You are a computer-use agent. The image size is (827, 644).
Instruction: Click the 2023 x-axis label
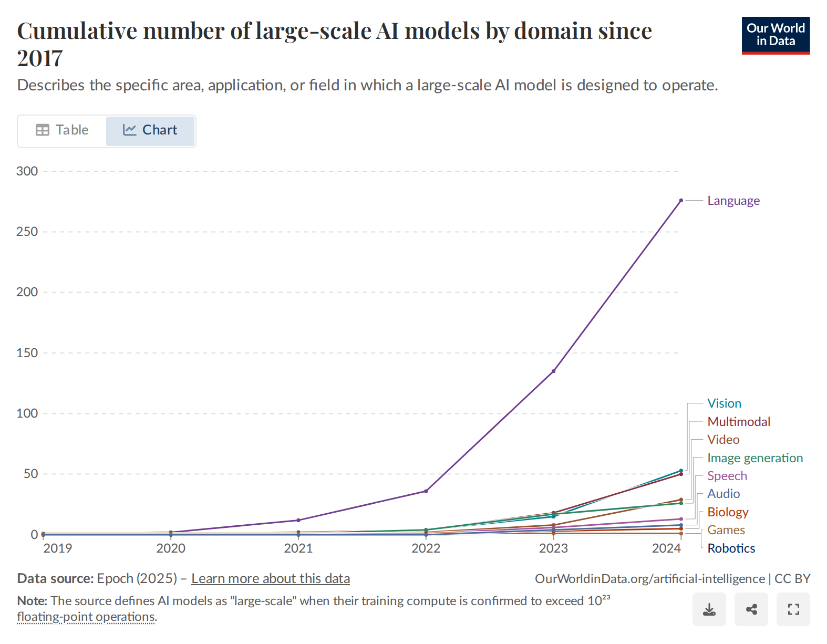point(553,548)
